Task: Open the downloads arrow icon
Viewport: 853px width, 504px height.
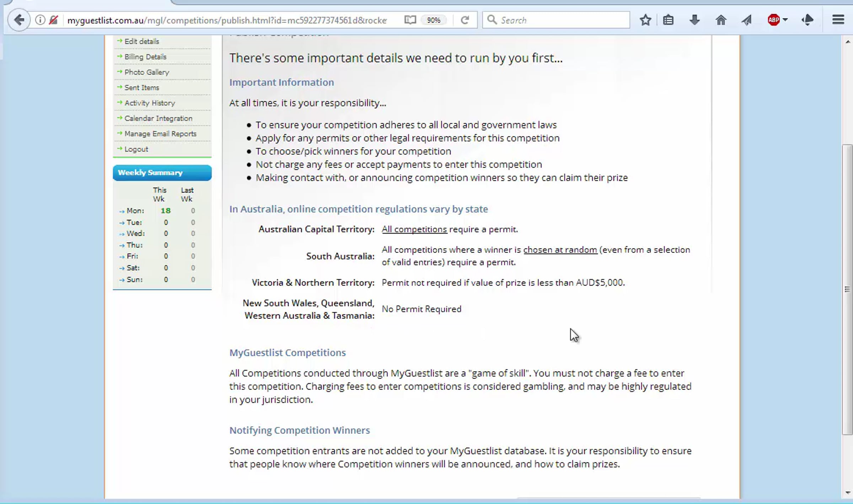Action: point(694,20)
